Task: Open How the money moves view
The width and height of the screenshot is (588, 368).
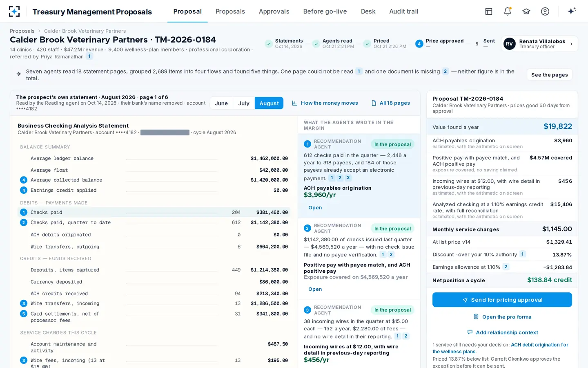Action: (325, 103)
